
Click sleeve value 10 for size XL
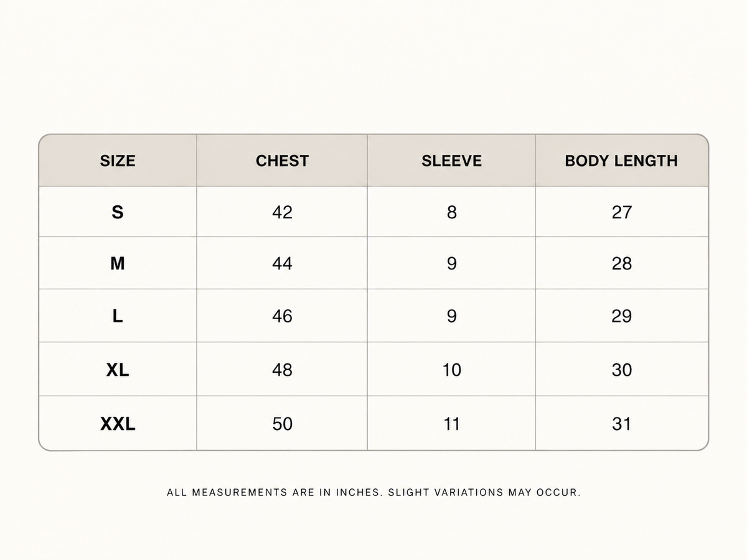(451, 370)
